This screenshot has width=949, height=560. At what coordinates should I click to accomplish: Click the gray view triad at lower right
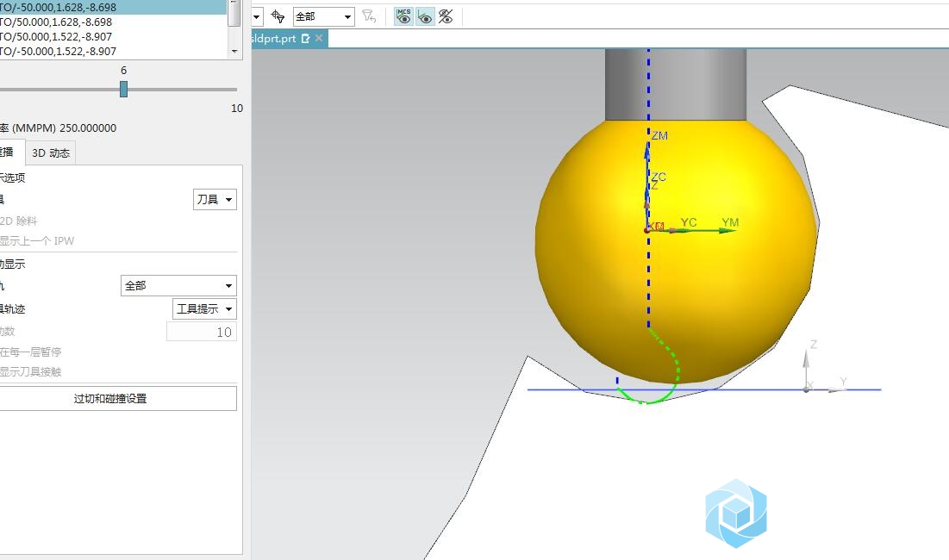pos(826,366)
